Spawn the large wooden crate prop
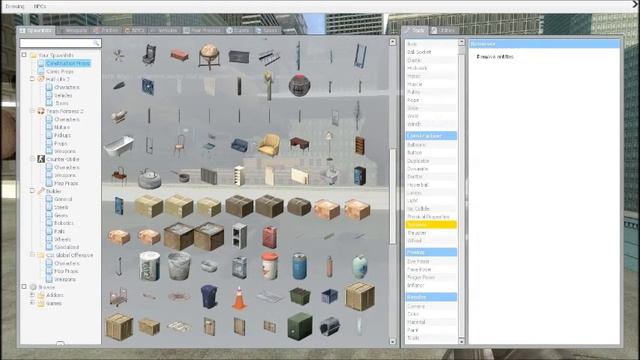Screen dimensions: 640x360 pyautogui.click(x=360, y=296)
